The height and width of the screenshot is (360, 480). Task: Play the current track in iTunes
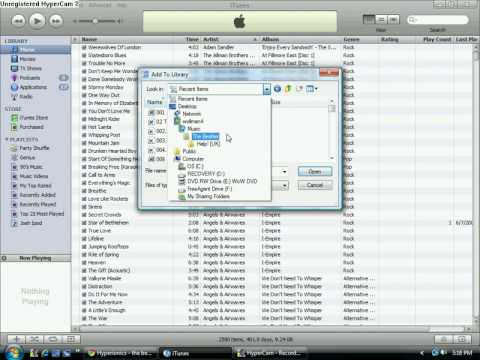coord(37,21)
